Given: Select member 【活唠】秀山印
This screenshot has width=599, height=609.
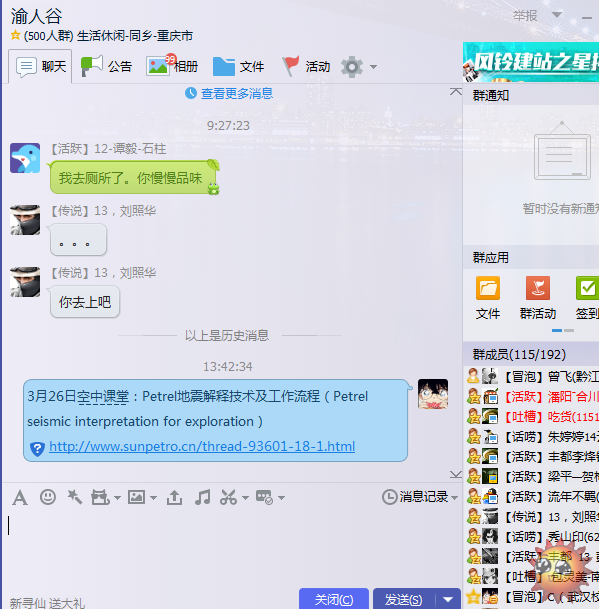Looking at the screenshot, I should pos(532,537).
